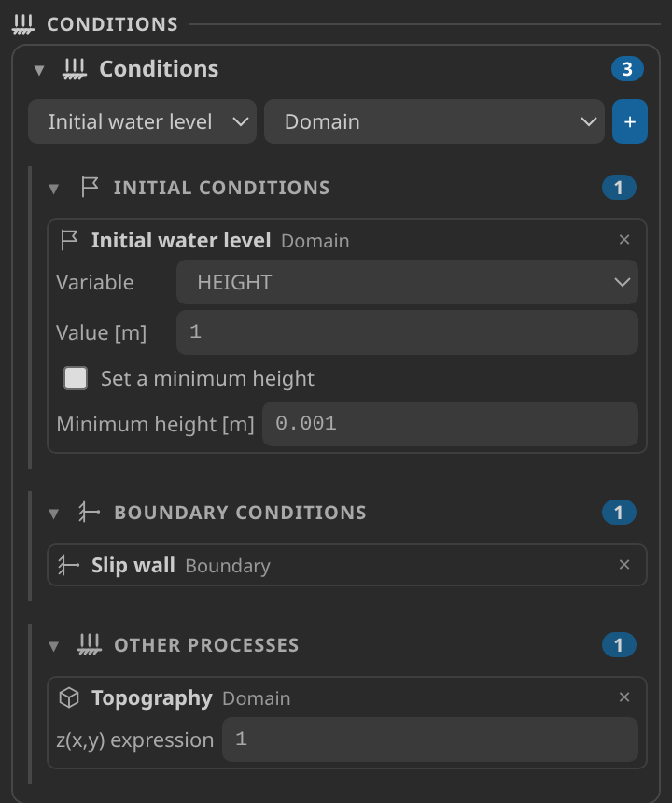Image resolution: width=672 pixels, height=803 pixels.
Task: Click the Value [m] input field
Action: 407,331
